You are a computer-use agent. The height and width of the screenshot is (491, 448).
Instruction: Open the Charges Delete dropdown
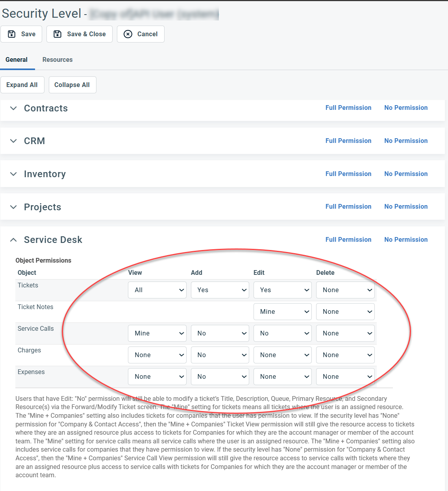point(345,355)
